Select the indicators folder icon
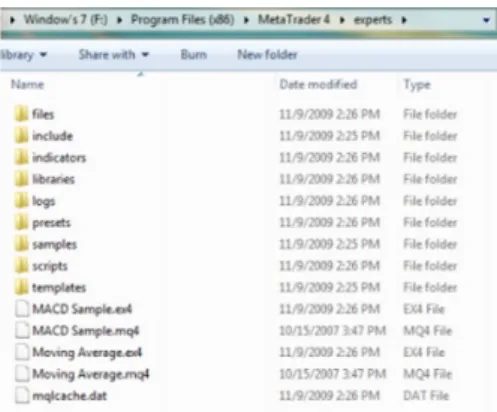Image resolution: width=497 pixels, height=412 pixels. coord(21,157)
